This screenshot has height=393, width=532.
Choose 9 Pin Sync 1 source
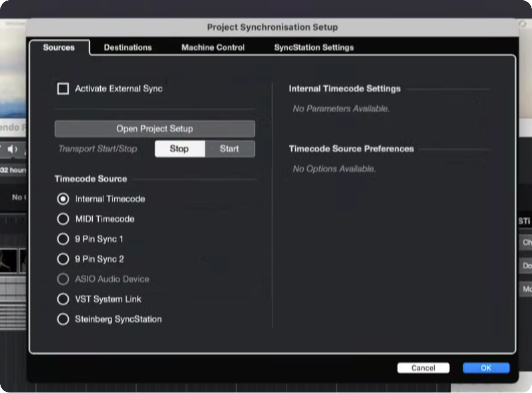click(x=63, y=239)
